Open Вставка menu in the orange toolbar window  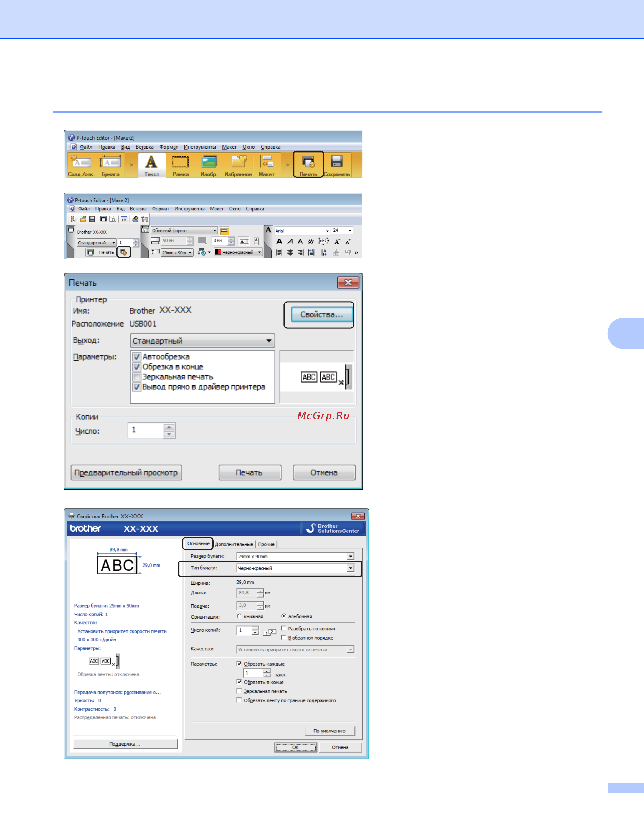tap(145, 147)
